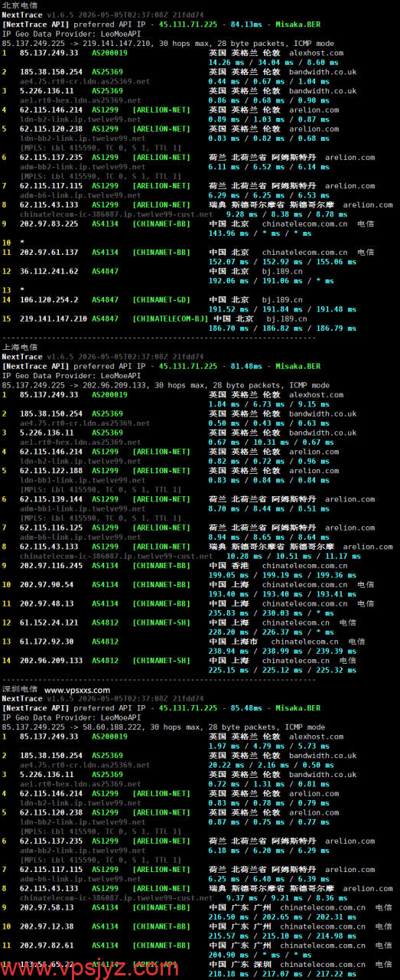400x980 pixels.
Task: Click hop IP 202.97.116.245
Action: (51, 566)
